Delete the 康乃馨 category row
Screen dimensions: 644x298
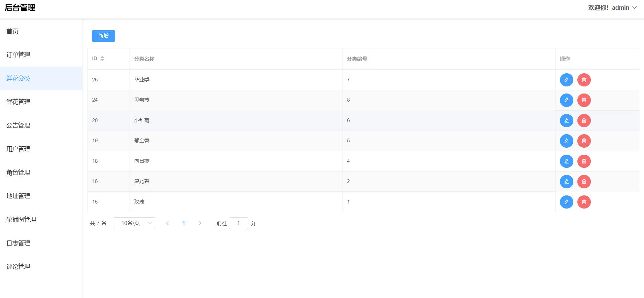(584, 182)
